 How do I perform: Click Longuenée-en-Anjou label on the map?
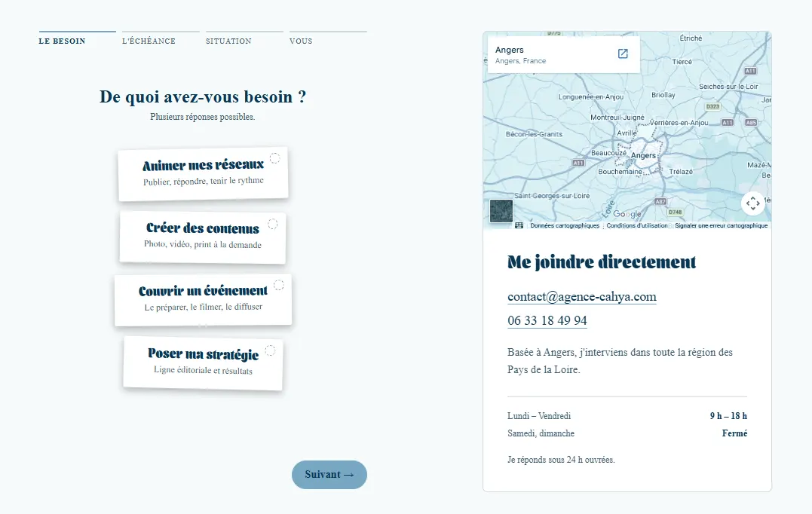pyautogui.click(x=591, y=96)
